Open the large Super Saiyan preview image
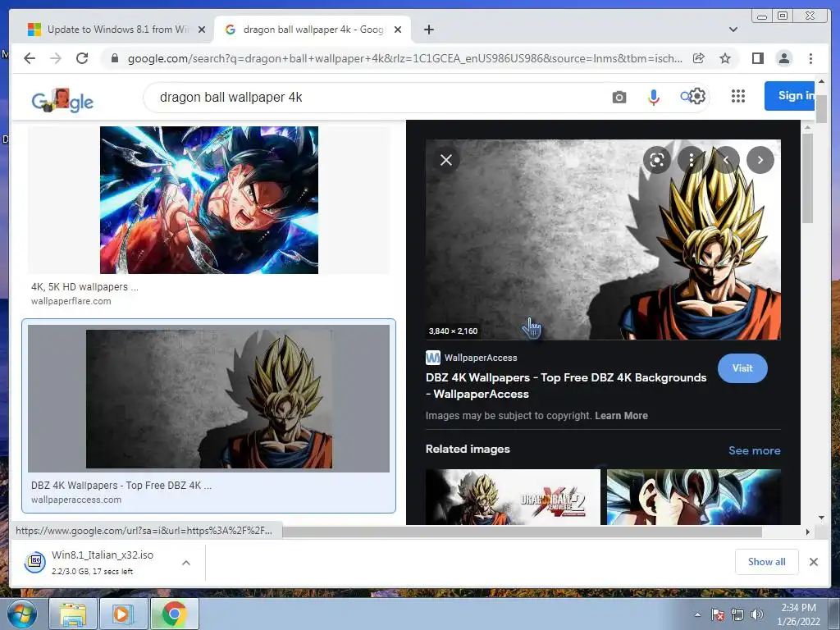The height and width of the screenshot is (630, 840). click(x=603, y=240)
